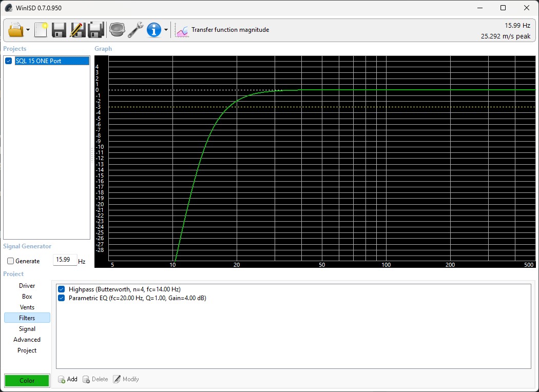Viewport: 539px width, 392px height.
Task: Delete the selected filter
Action: (95, 379)
